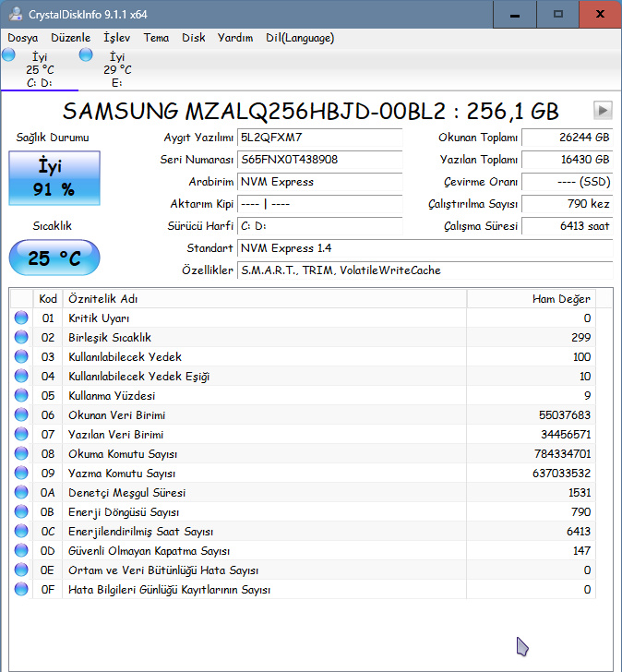This screenshot has height=672, width=622.
Task: Click the Çalışma Süresi value 6413 saat
Action: (568, 226)
